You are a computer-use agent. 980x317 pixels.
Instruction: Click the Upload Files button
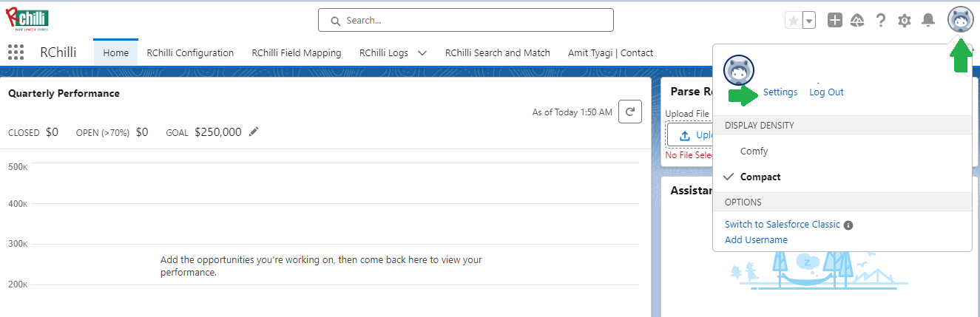click(x=691, y=135)
